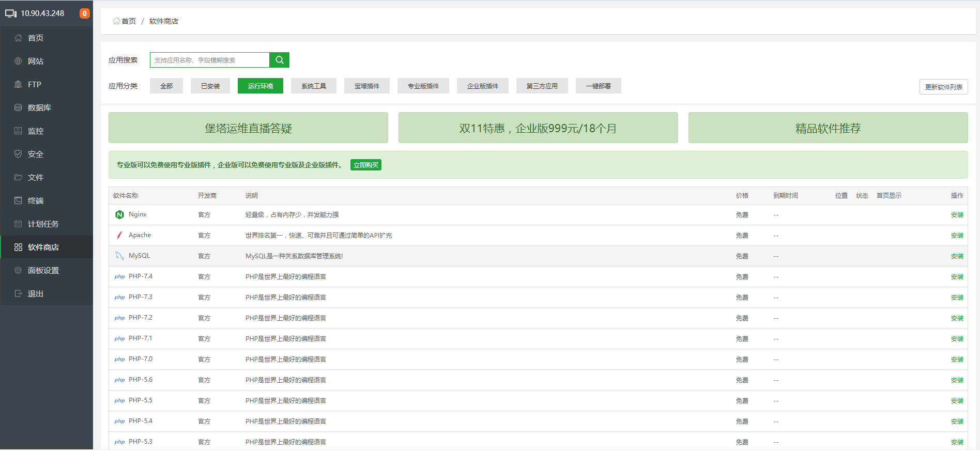Viewport: 980px width, 452px height.
Task: Click the php icon for PHP-7.2
Action: tap(119, 318)
